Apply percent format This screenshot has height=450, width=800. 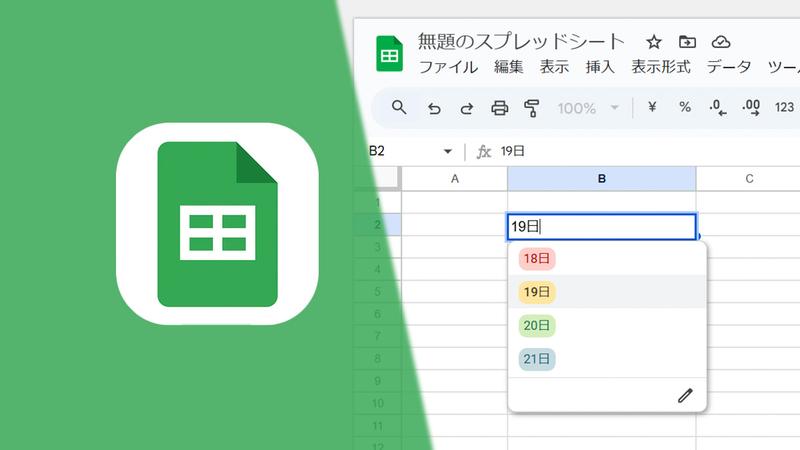(x=685, y=107)
